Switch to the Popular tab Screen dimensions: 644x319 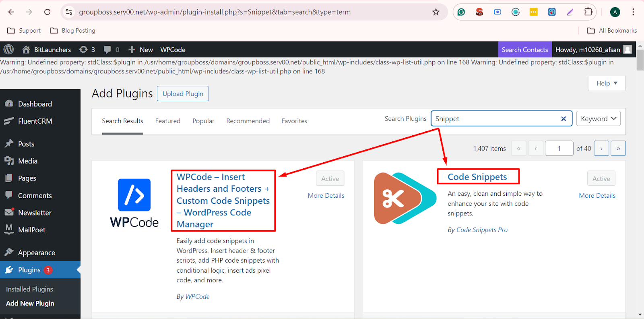pos(203,121)
